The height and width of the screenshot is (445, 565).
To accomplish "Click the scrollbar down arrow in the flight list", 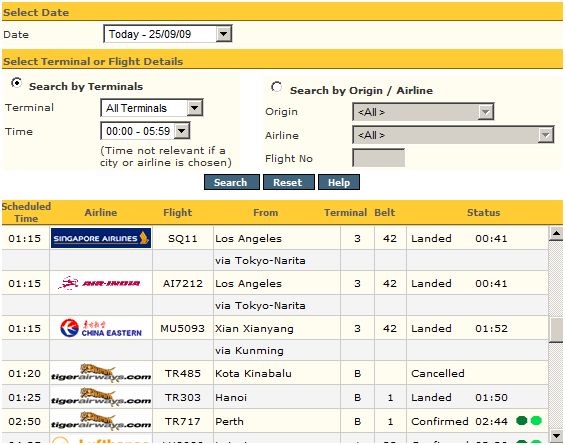I will coord(556,435).
